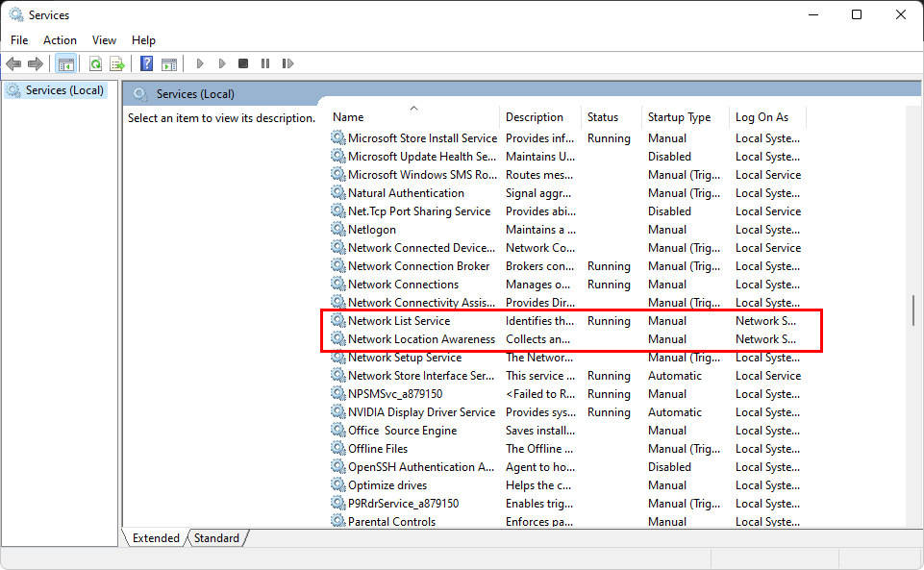Click Running status of Network List Service
Screen dimensions: 924x570
(609, 320)
